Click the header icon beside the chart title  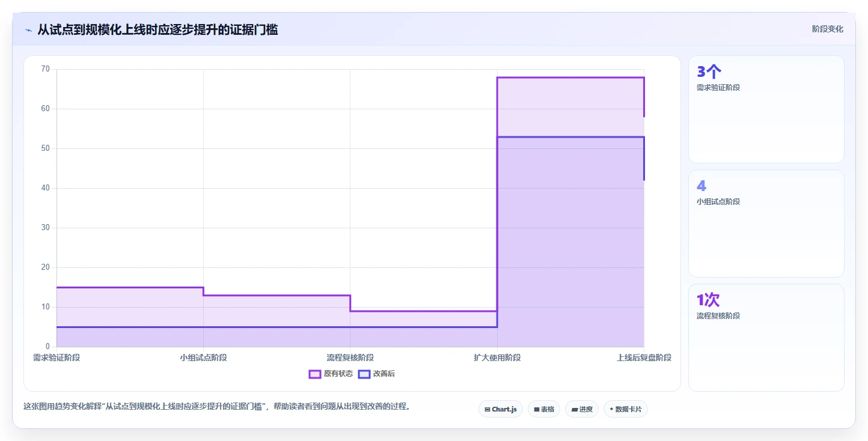point(28,30)
